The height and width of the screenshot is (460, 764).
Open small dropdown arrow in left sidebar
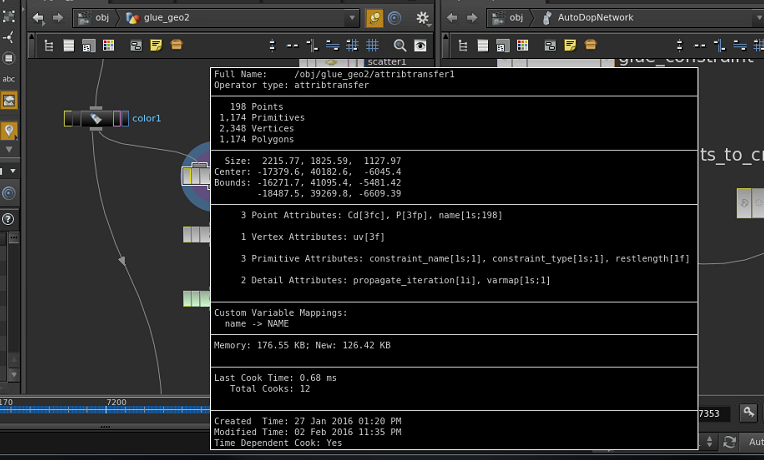coord(13,171)
